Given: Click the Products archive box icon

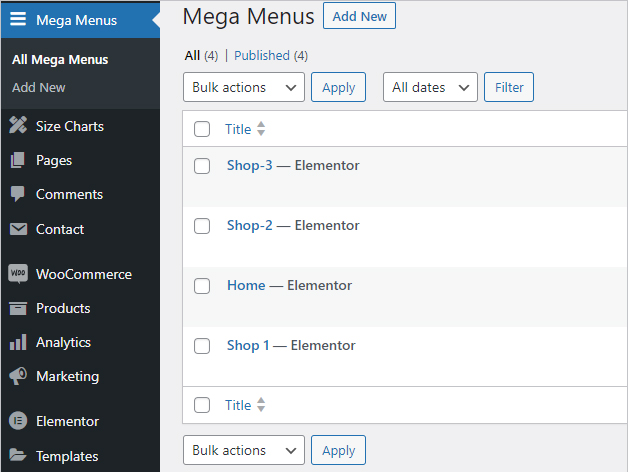Looking at the screenshot, I should pos(18,308).
